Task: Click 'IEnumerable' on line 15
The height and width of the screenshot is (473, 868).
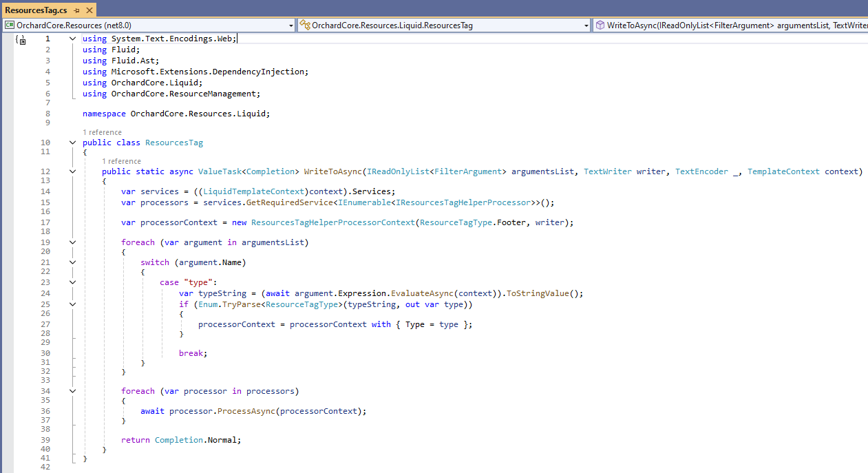Action: [x=366, y=202]
